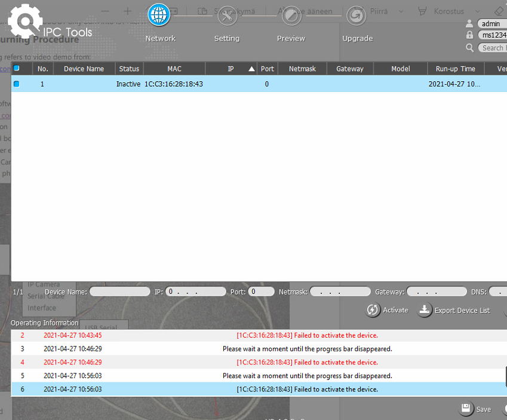Screen dimensions: 507x420
Task: Expand the chevron next to Korostus
Action: pyautogui.click(x=478, y=11)
